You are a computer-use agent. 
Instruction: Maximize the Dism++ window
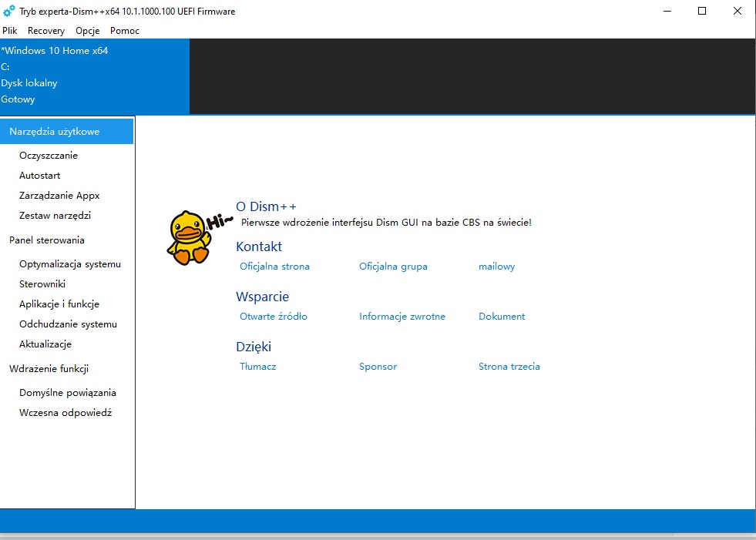[x=702, y=11]
